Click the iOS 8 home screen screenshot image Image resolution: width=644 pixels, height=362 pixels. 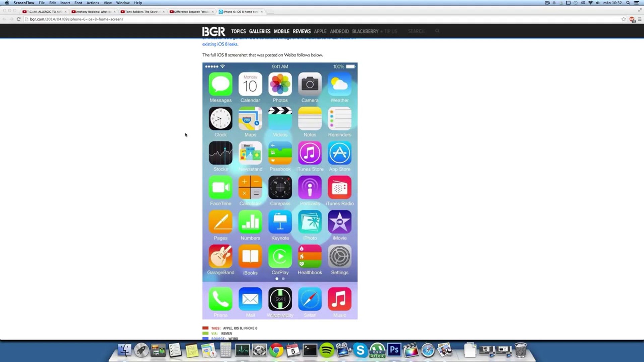tap(280, 190)
